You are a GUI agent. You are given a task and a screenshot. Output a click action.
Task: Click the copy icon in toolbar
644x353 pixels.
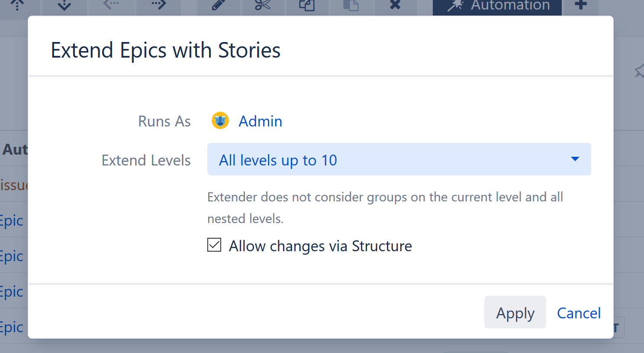[306, 5]
